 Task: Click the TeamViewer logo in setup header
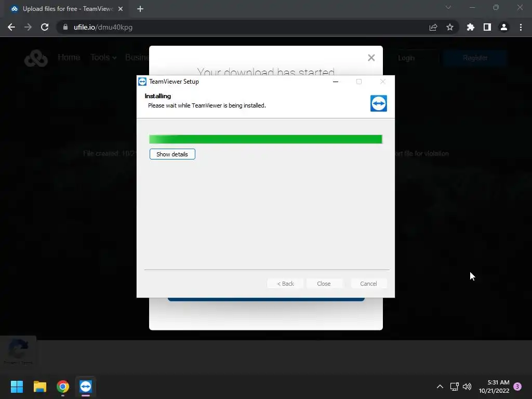pos(378,103)
